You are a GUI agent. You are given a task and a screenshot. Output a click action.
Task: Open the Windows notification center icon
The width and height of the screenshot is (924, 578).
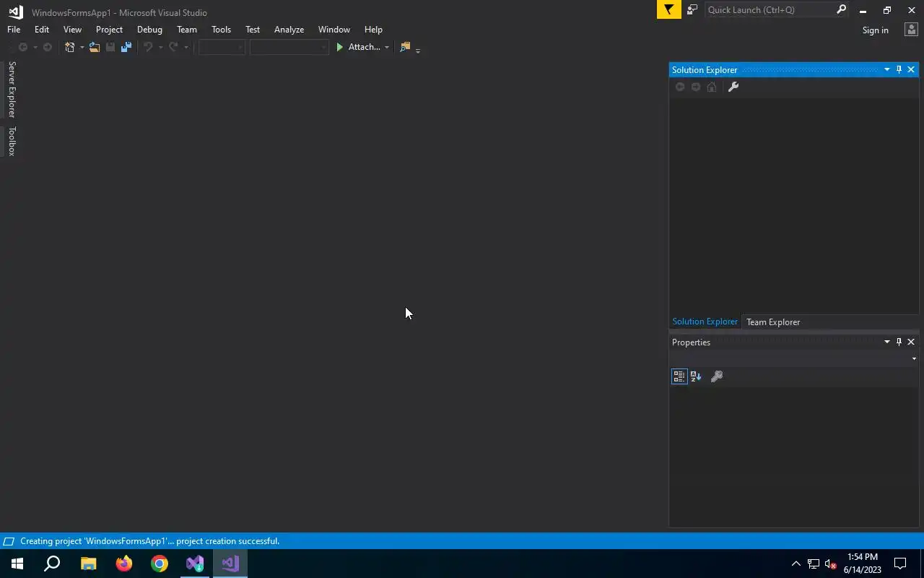pyautogui.click(x=901, y=564)
